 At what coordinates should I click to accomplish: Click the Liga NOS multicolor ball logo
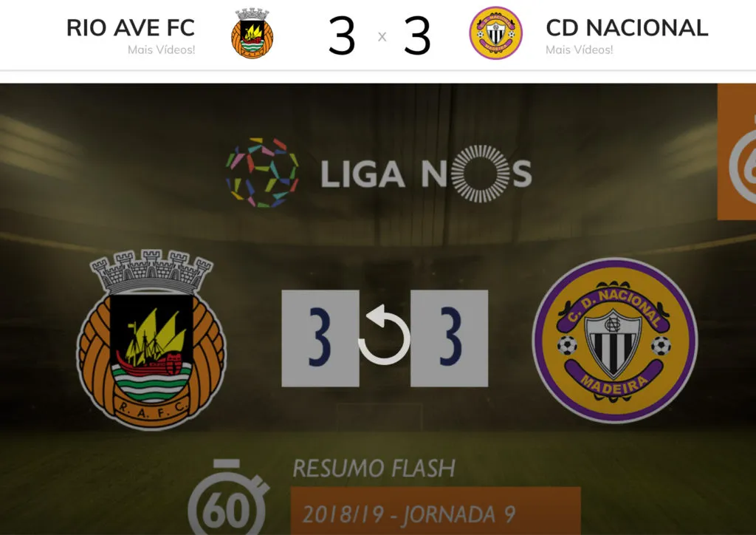[262, 173]
